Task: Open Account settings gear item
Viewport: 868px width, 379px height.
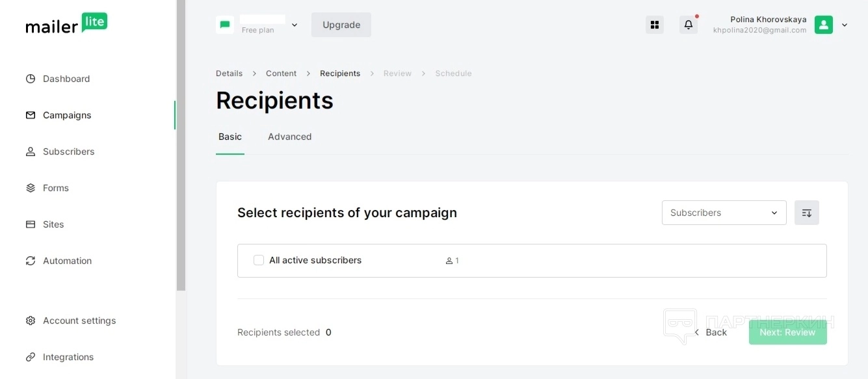Action: (79, 320)
